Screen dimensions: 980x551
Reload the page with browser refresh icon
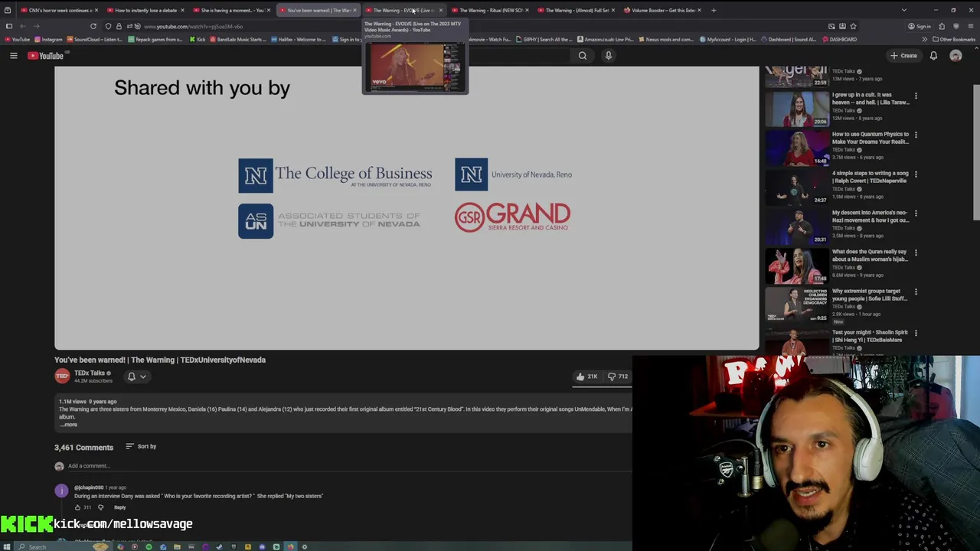pos(93,26)
